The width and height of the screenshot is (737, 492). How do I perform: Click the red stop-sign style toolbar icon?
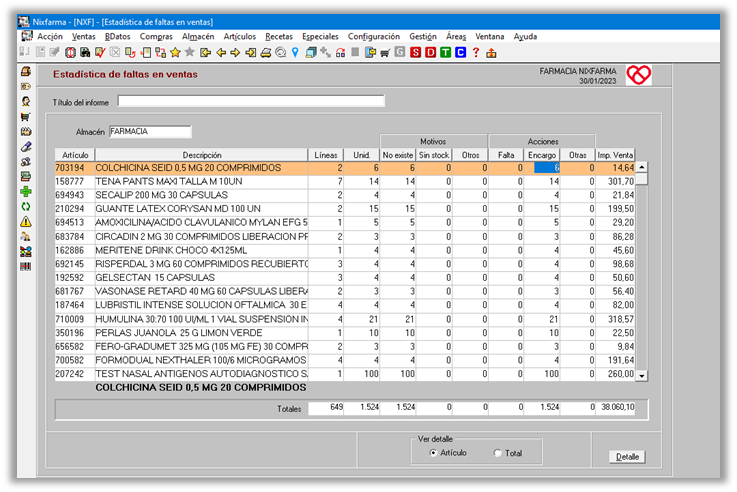pyautogui.click(x=71, y=53)
